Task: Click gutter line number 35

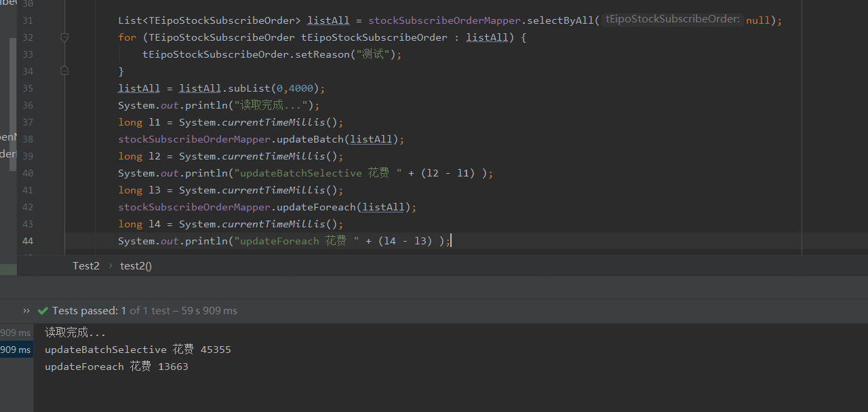Action: coord(27,88)
